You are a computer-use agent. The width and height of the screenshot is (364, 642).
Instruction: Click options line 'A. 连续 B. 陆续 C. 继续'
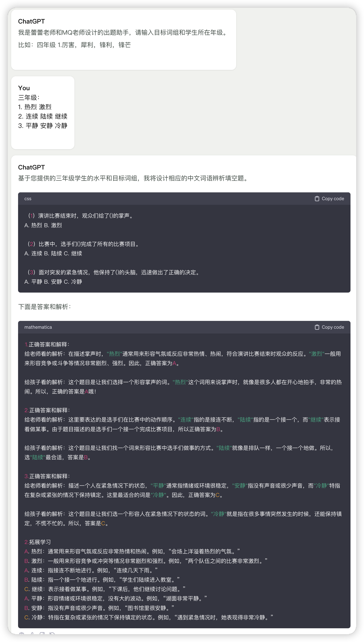(x=53, y=253)
